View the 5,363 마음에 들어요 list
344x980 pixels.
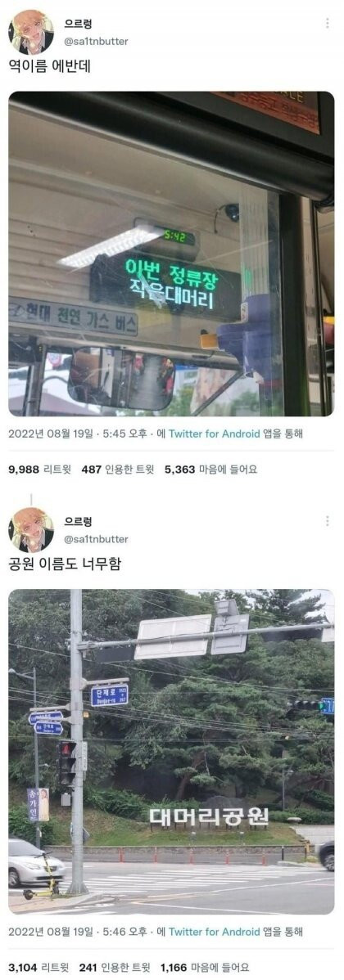click(212, 470)
